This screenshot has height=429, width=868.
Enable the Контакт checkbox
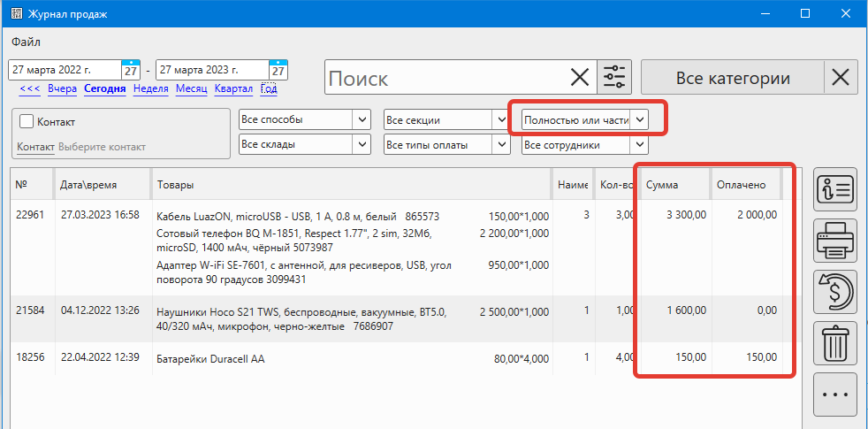coord(27,121)
